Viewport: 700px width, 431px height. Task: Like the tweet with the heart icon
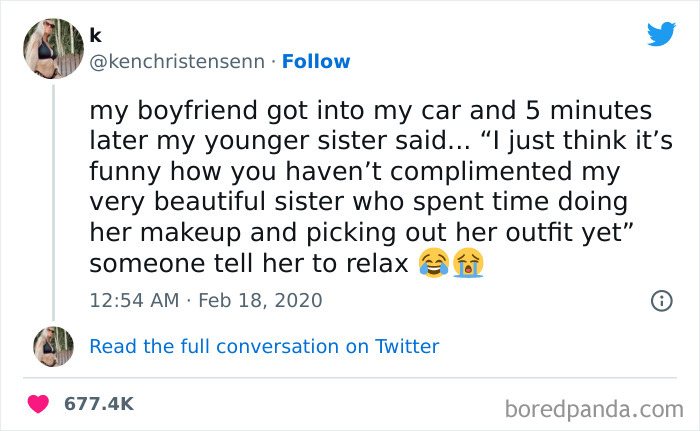coord(40,404)
